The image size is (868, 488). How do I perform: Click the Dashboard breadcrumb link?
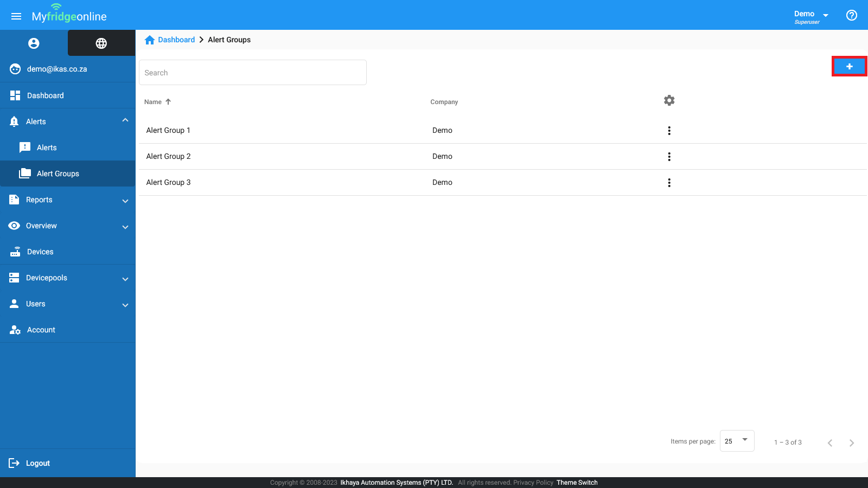click(x=176, y=40)
